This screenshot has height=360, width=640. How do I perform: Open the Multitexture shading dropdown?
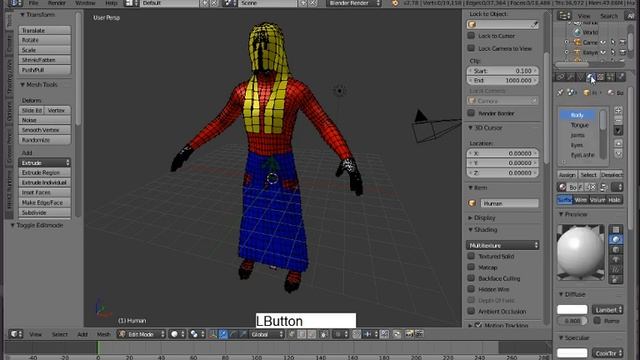coord(502,245)
